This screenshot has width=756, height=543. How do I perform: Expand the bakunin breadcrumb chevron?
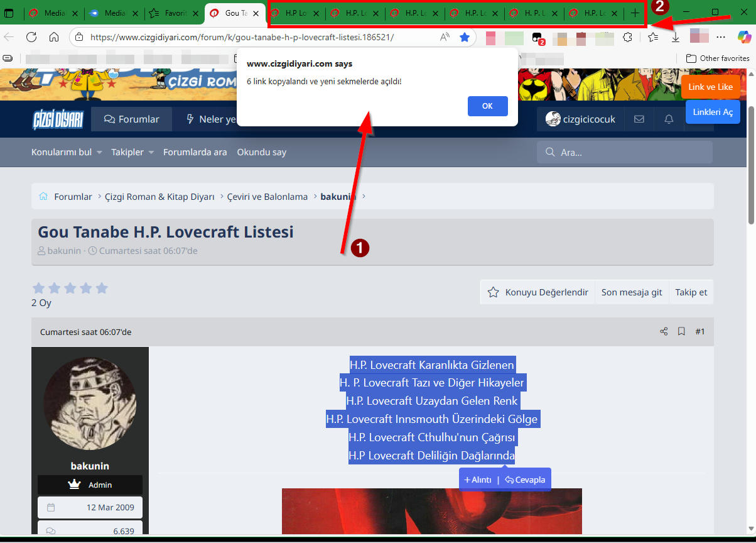(x=364, y=197)
